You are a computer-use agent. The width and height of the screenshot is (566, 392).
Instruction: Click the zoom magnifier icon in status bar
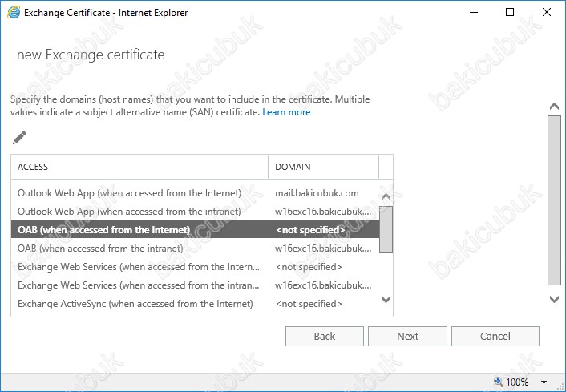tap(499, 382)
